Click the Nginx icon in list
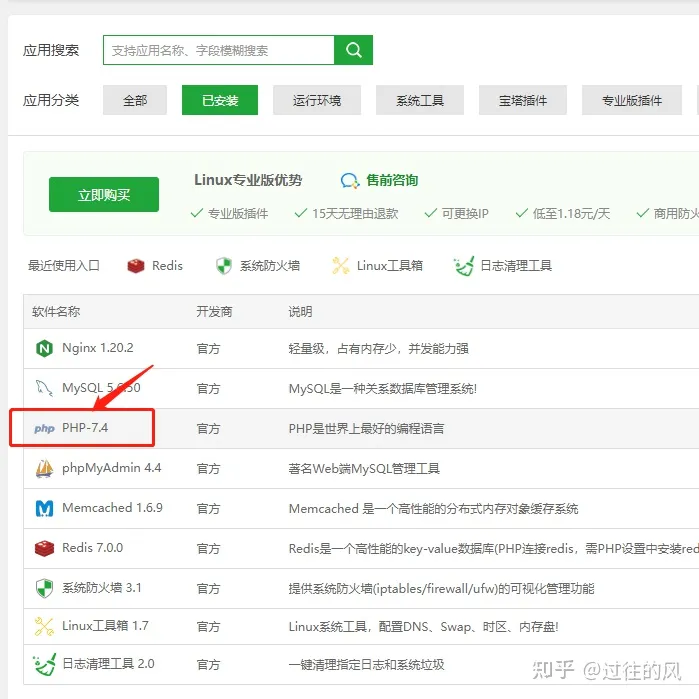This screenshot has width=699, height=699. click(x=44, y=348)
